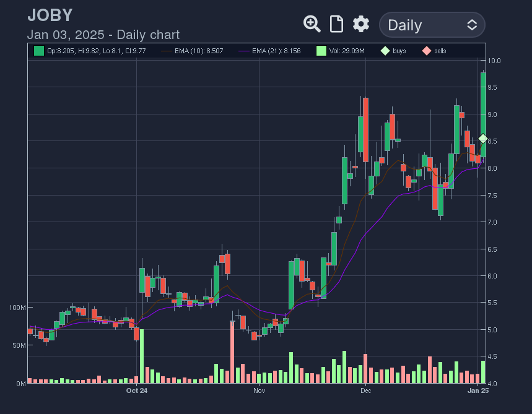Click the buys diamond marker on chart
Viewport: 532px width, 414px height.
tap(483, 139)
